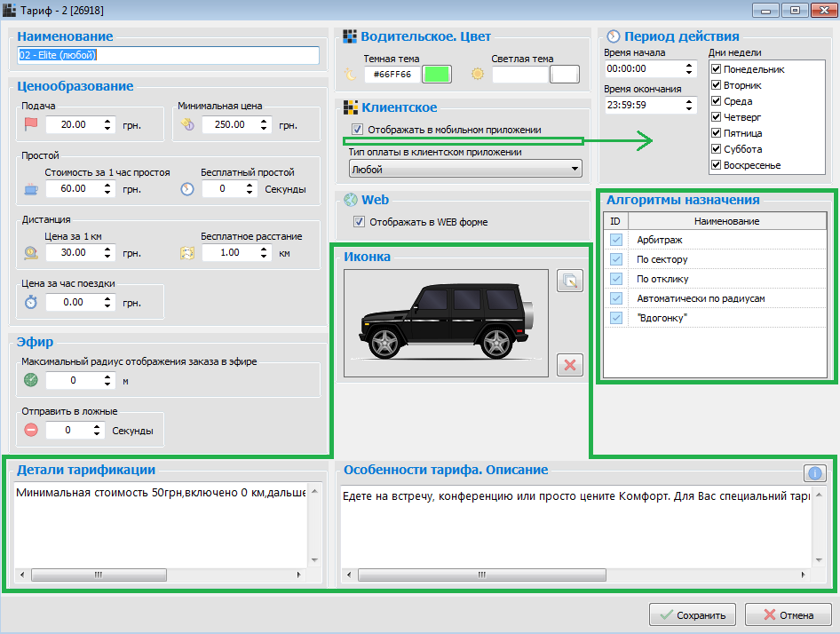Click the green Темная тема color swatch
The height and width of the screenshot is (634, 840).
[x=436, y=75]
